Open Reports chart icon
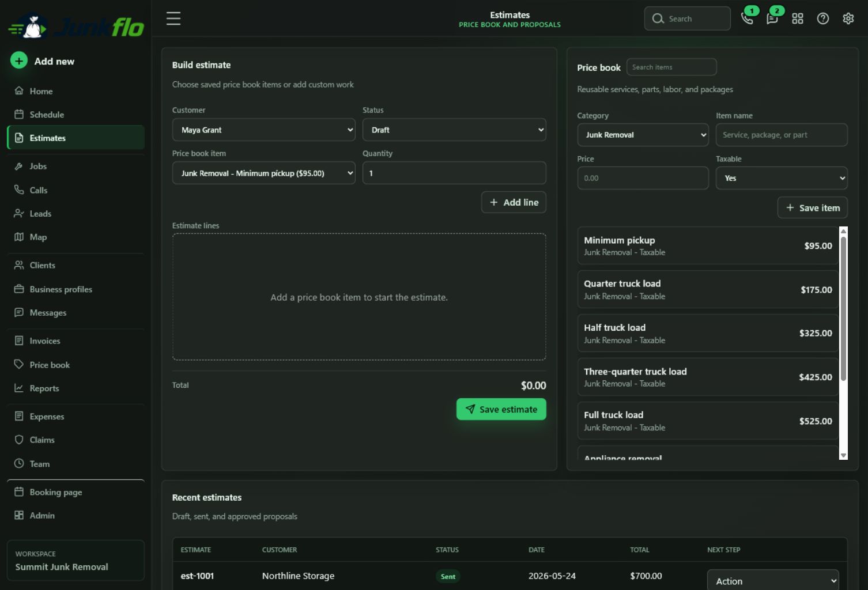The image size is (868, 590). (19, 388)
